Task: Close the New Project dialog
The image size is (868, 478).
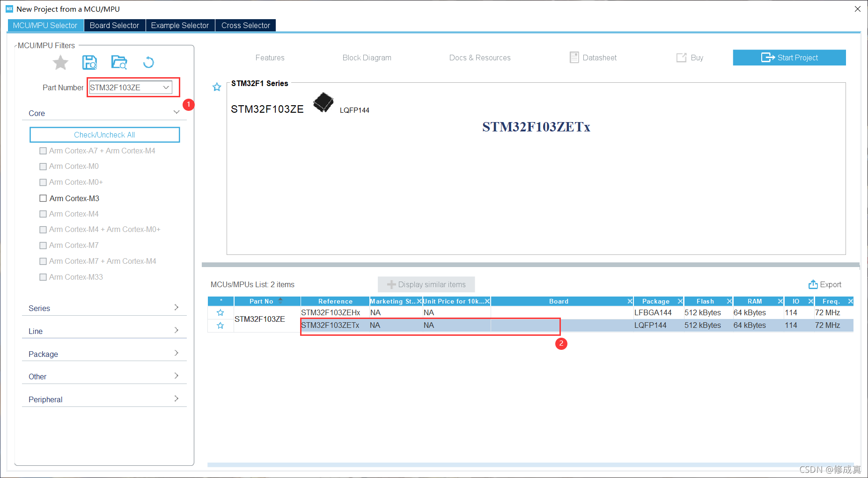Action: 858,9
